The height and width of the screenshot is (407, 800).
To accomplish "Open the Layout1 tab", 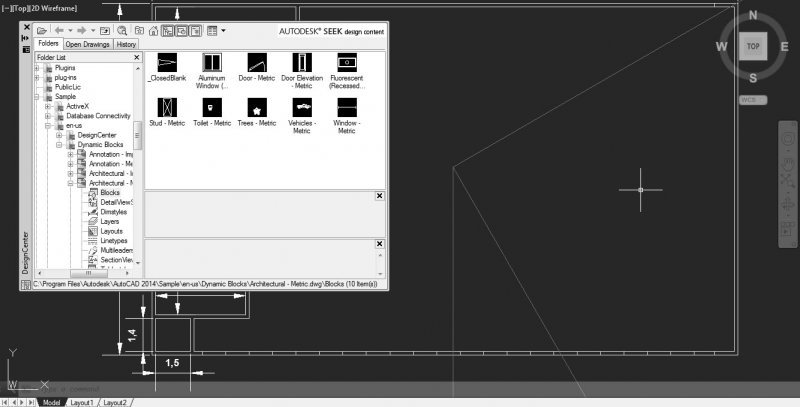I will [82, 402].
